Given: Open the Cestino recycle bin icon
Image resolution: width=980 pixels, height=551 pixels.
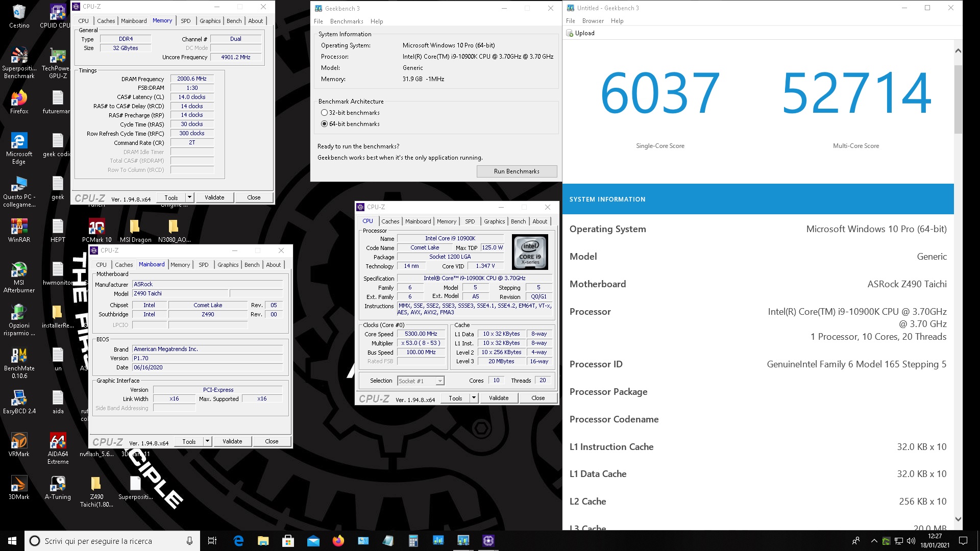Looking at the screenshot, I should 19,16.
